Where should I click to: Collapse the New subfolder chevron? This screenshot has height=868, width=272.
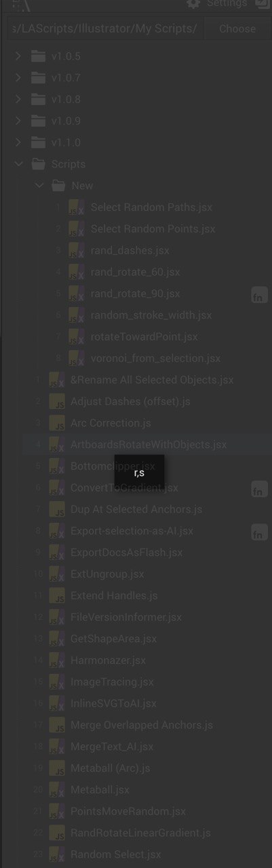39,185
